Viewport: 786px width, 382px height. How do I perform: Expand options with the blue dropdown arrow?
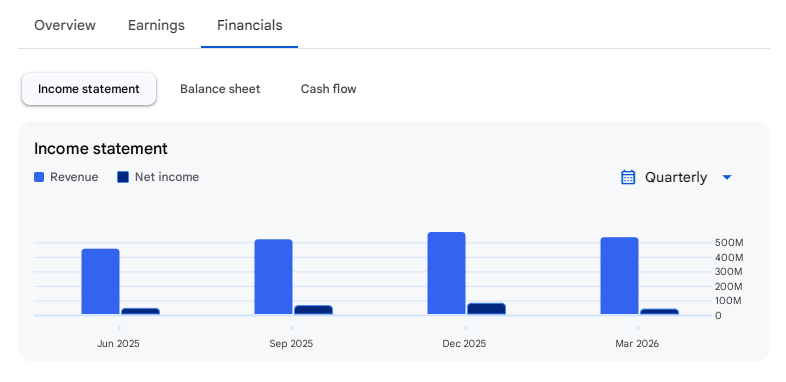click(727, 177)
